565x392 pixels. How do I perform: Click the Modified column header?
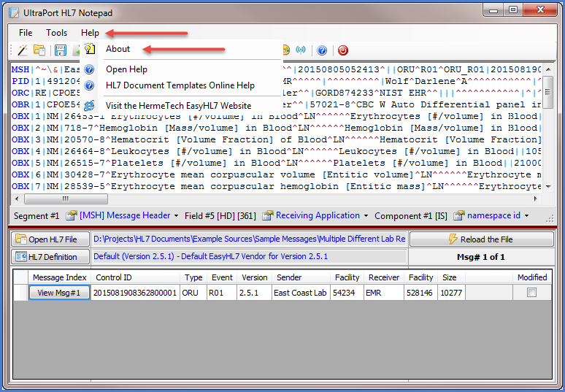point(532,277)
